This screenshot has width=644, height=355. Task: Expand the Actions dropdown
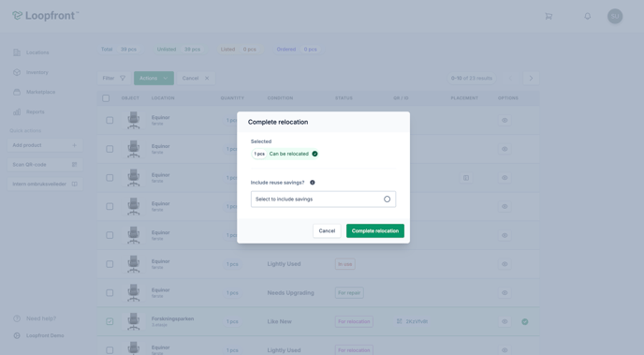coord(154,78)
